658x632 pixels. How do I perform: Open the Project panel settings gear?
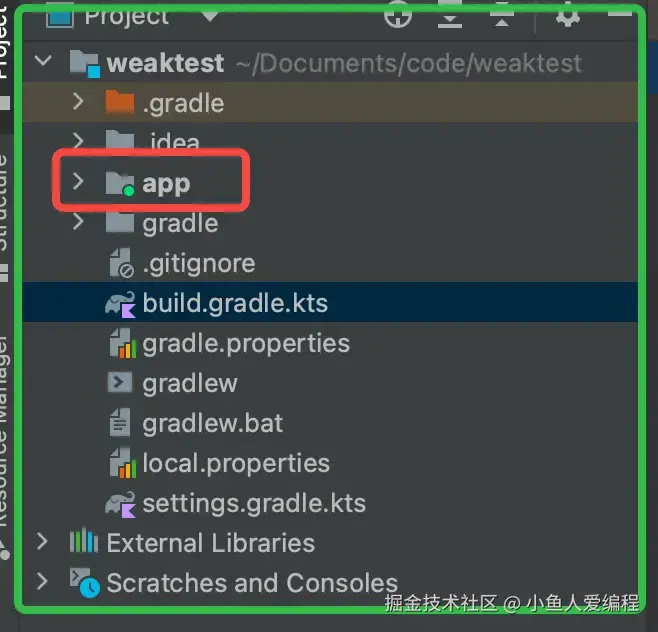[x=567, y=15]
